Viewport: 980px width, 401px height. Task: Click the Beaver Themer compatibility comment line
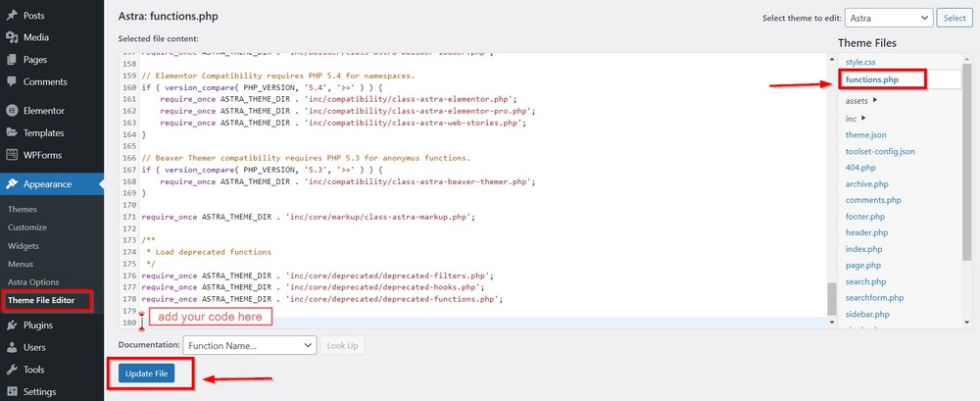point(306,158)
